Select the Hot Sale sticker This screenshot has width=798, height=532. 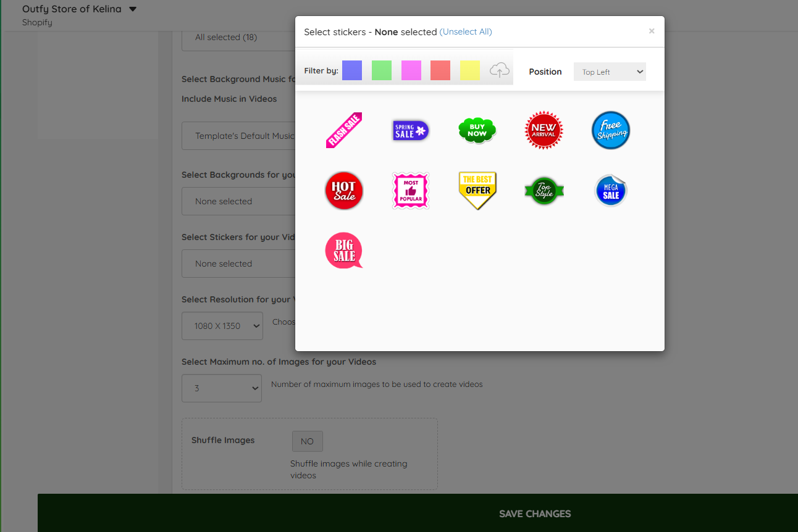pos(344,191)
